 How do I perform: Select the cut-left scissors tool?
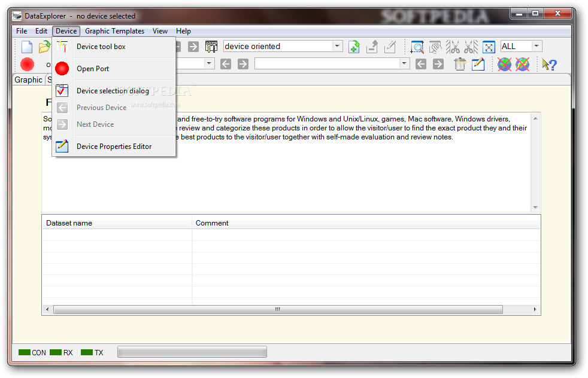453,47
